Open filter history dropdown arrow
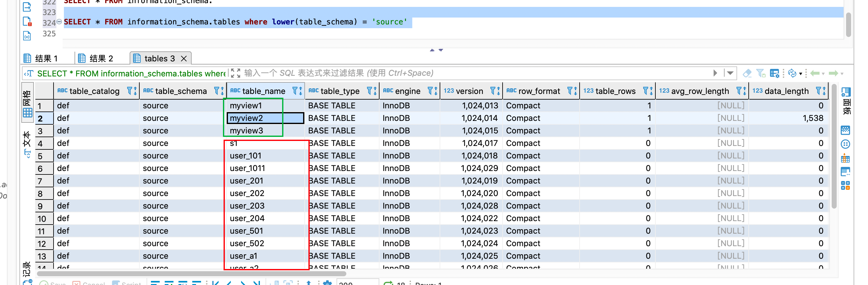 click(x=730, y=73)
